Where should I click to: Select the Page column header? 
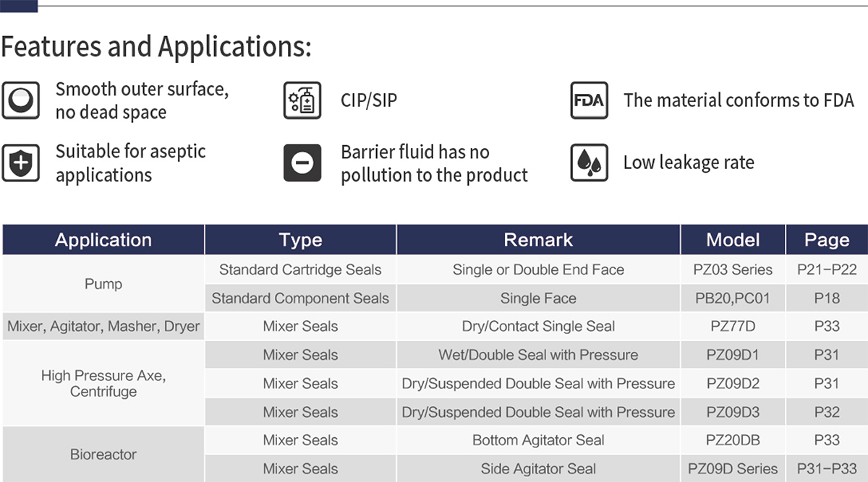pyautogui.click(x=827, y=240)
